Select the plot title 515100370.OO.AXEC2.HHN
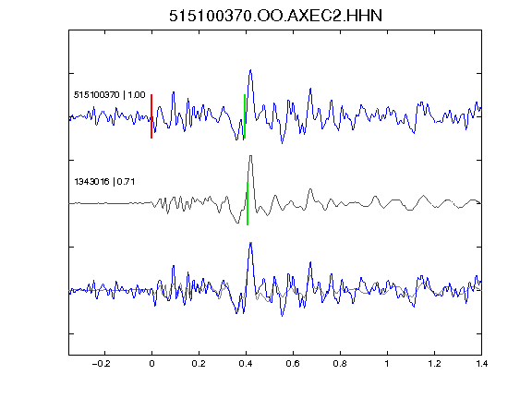This screenshot has height=399, width=532. click(x=275, y=16)
